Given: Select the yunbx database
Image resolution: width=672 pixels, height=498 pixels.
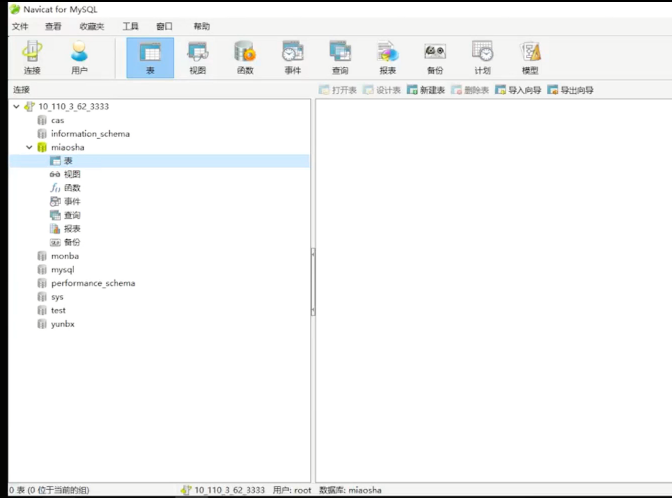Looking at the screenshot, I should point(63,324).
